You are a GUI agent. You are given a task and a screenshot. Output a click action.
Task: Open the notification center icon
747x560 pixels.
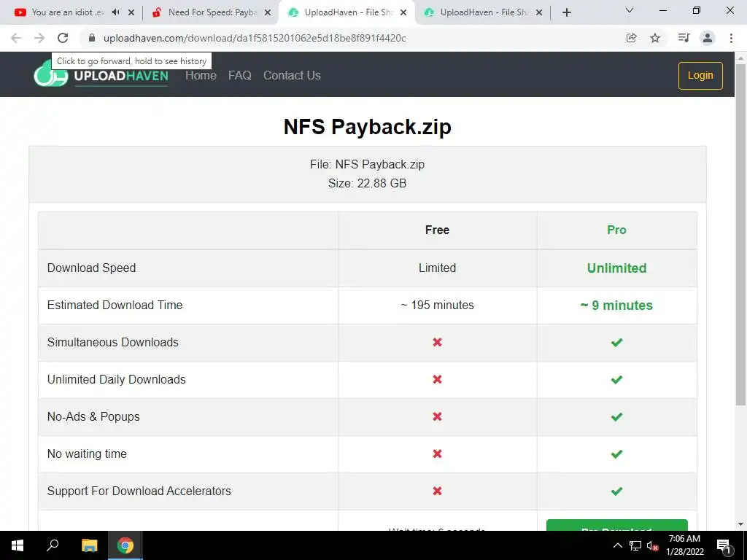[724, 545]
